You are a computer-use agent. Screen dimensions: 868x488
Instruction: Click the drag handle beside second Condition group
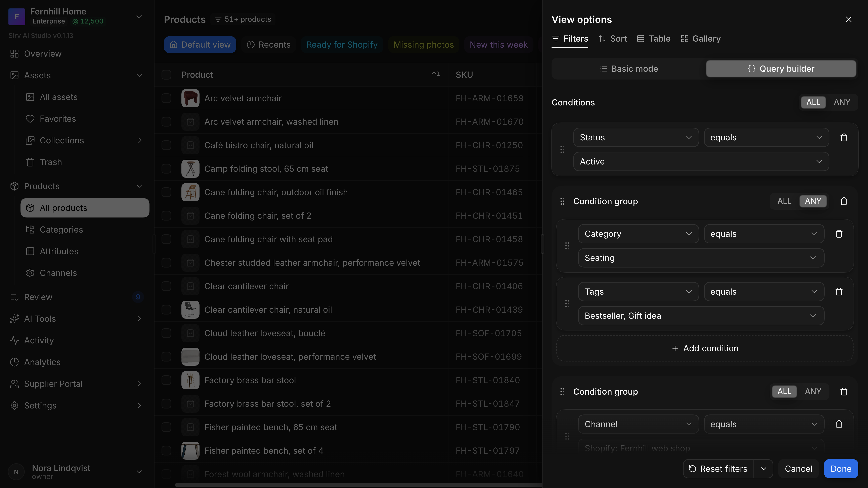click(x=562, y=392)
